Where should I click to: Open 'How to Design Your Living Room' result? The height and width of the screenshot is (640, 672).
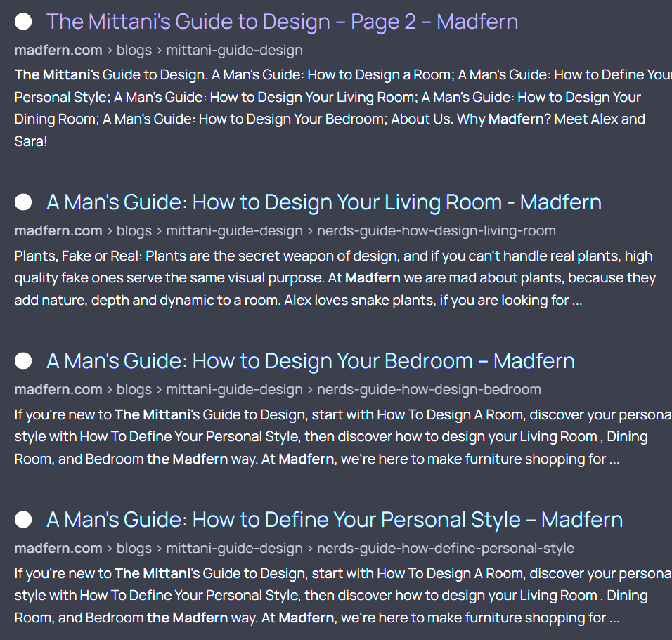[x=324, y=202]
